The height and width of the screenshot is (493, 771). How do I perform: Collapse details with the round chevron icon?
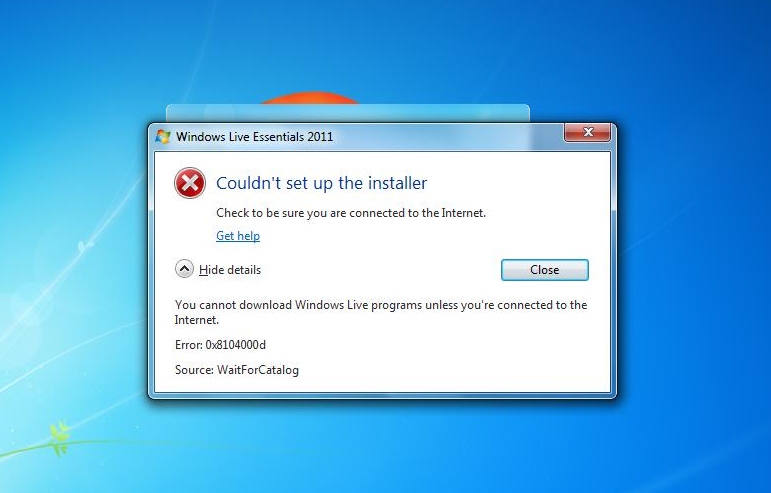coord(184,269)
